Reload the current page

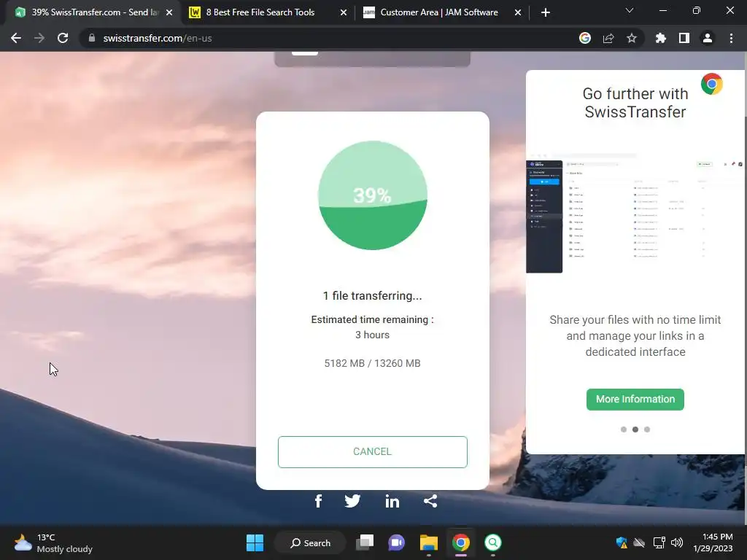coord(63,38)
